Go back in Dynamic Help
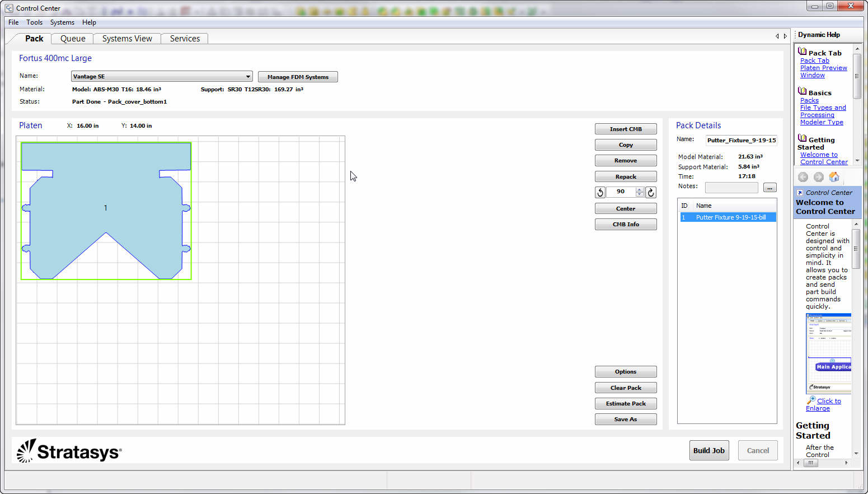 [803, 177]
